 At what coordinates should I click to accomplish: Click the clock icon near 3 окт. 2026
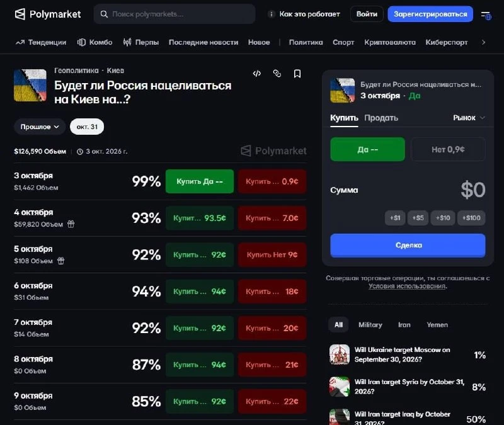tap(80, 152)
